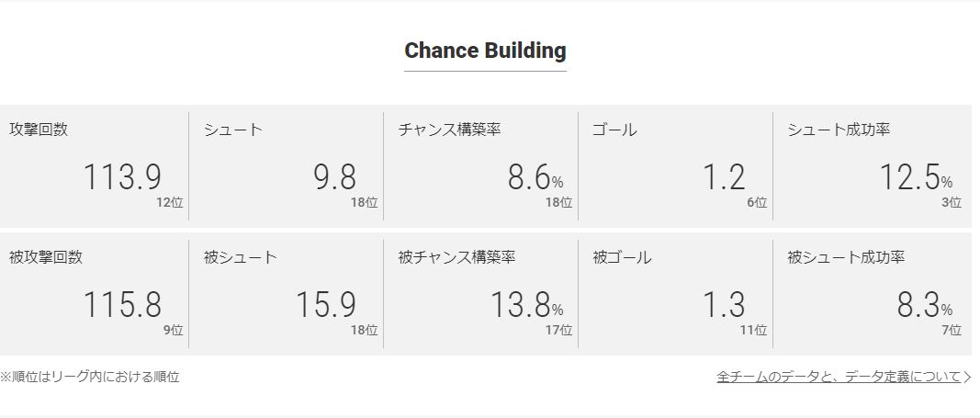Click the 被シュート 15.9 value
Screen dimensions: 980x418
pos(325,305)
